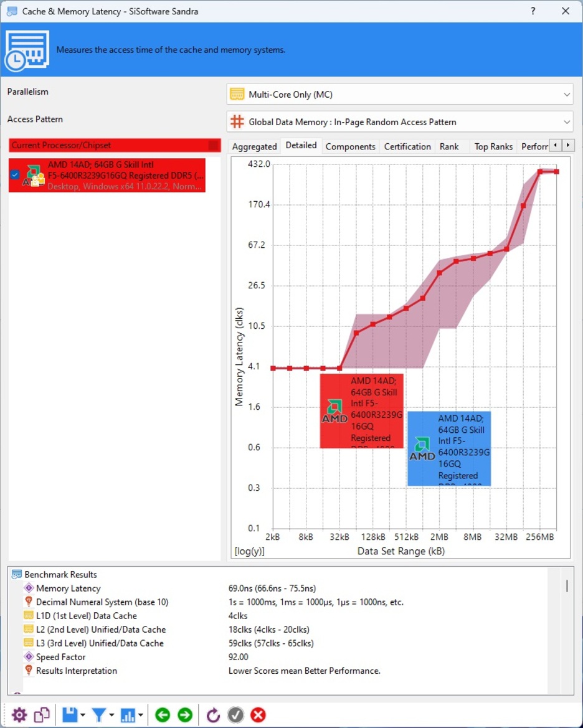
Task: Cancel with the red X toolbar icon
Action: (x=258, y=714)
